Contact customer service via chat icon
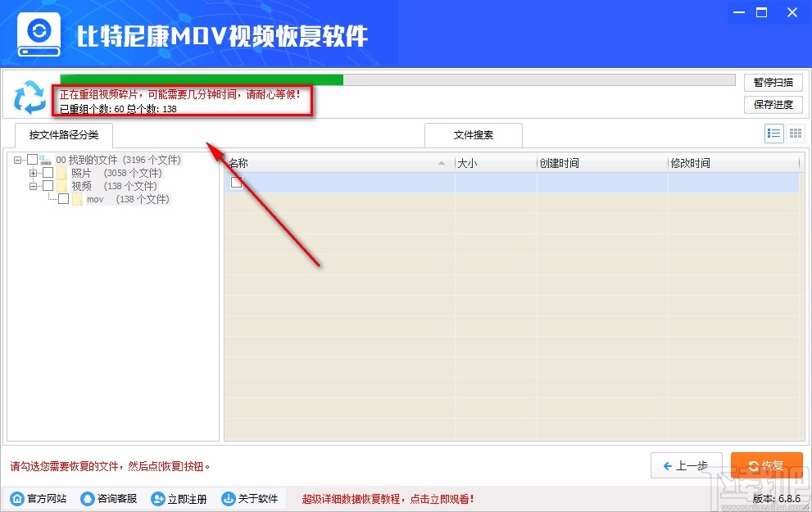 (x=86, y=498)
